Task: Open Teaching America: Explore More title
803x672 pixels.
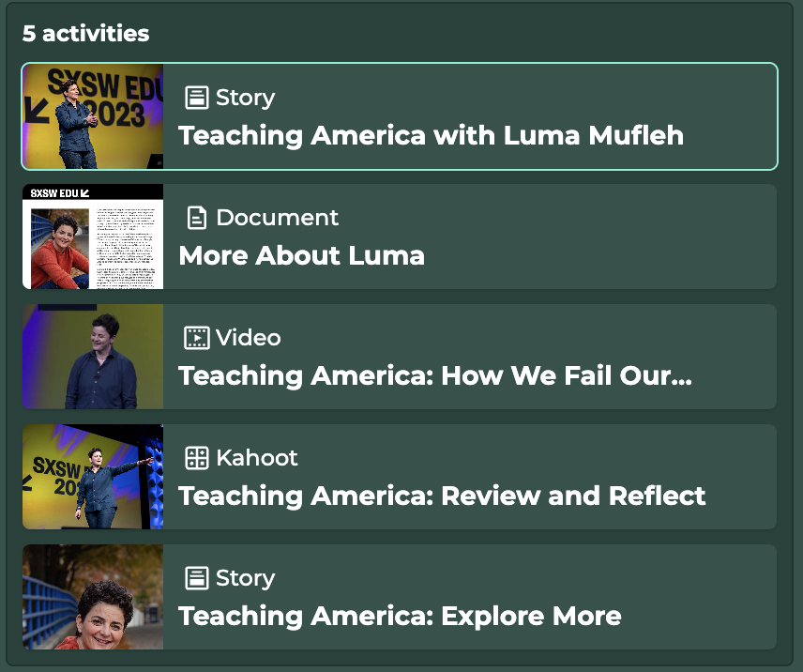Action: (400, 616)
